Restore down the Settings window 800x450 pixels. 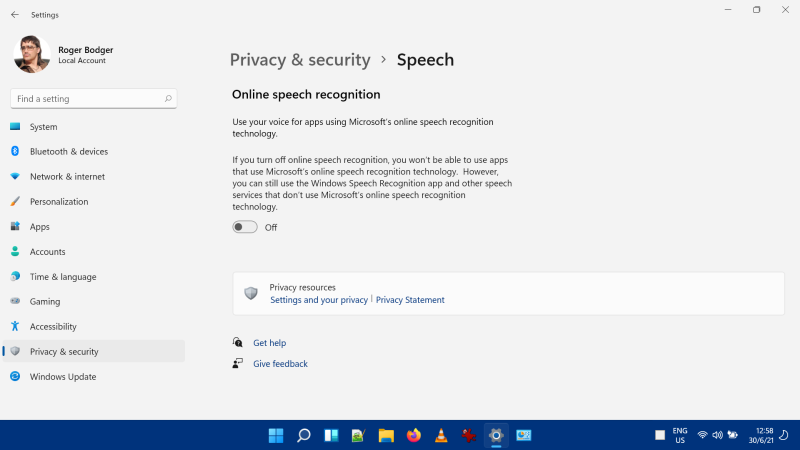(x=757, y=10)
